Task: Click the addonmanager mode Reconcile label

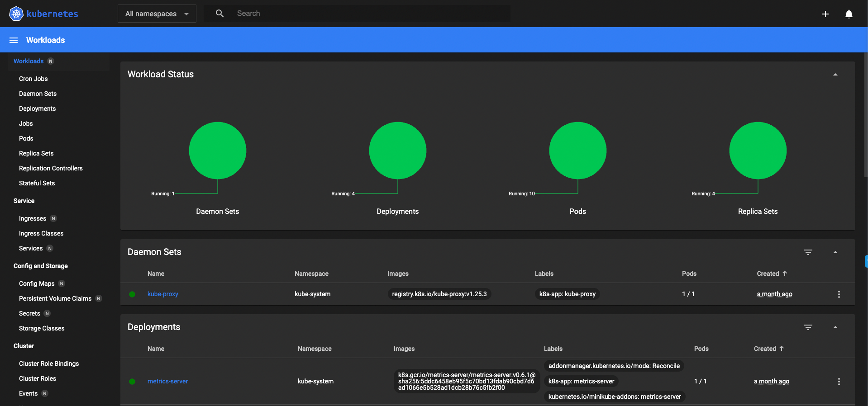Action: coord(614,366)
